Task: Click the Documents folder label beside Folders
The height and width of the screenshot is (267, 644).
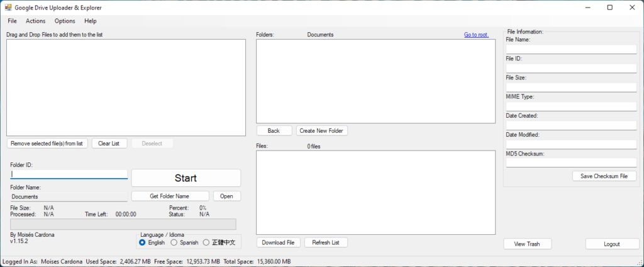Action: [x=320, y=35]
